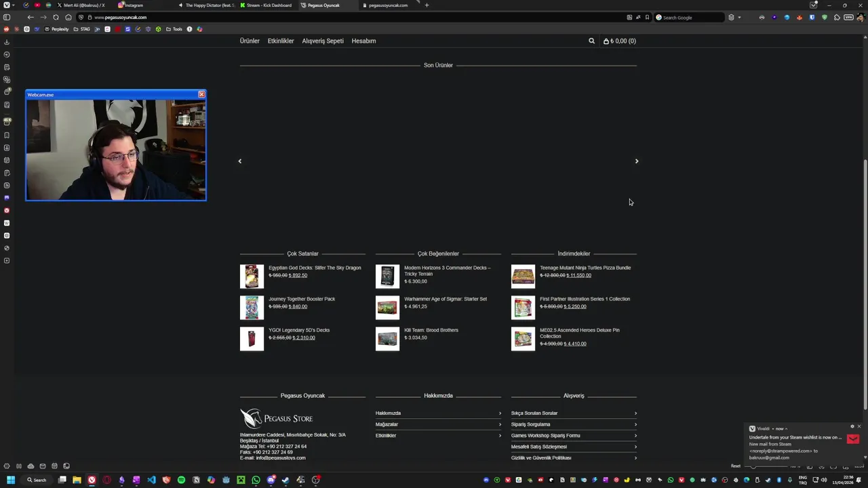This screenshot has height=488, width=868.
Task: Expand the Etkinlikler footer link
Action: [x=438, y=436]
